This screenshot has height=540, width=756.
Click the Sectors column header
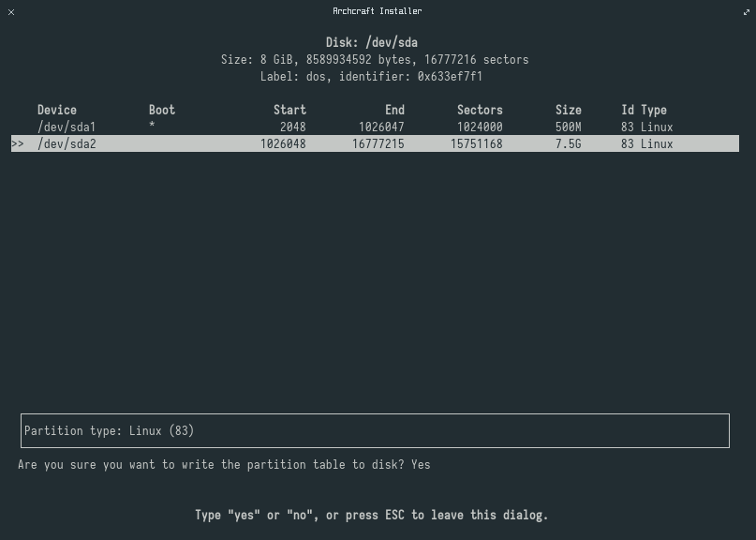tap(480, 110)
